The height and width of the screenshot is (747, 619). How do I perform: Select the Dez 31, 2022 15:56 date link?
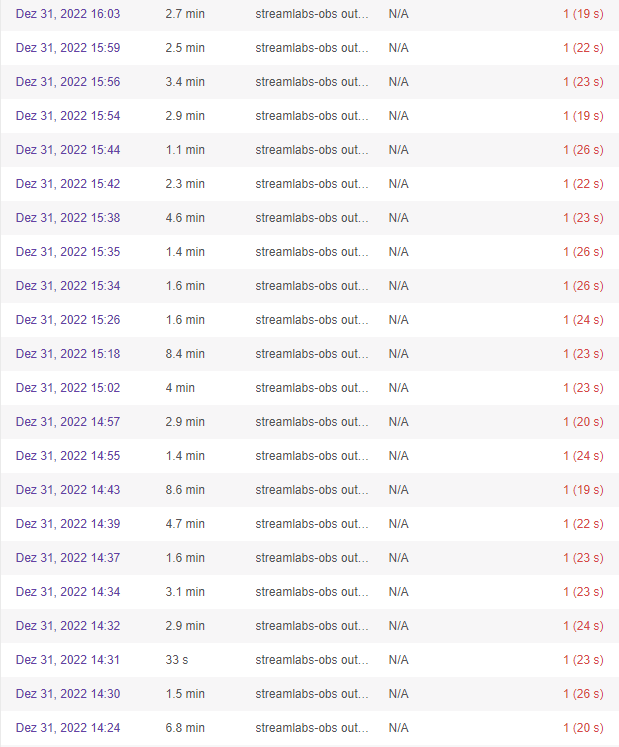coord(68,82)
